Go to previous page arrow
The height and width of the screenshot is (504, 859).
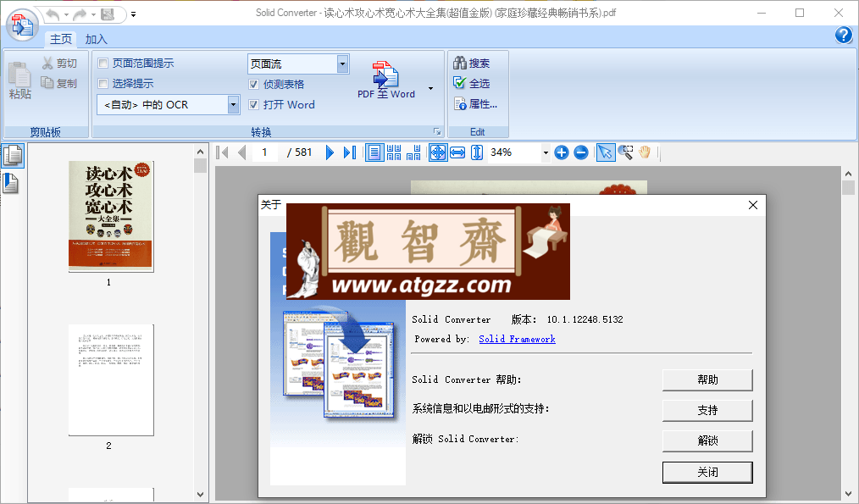242,152
